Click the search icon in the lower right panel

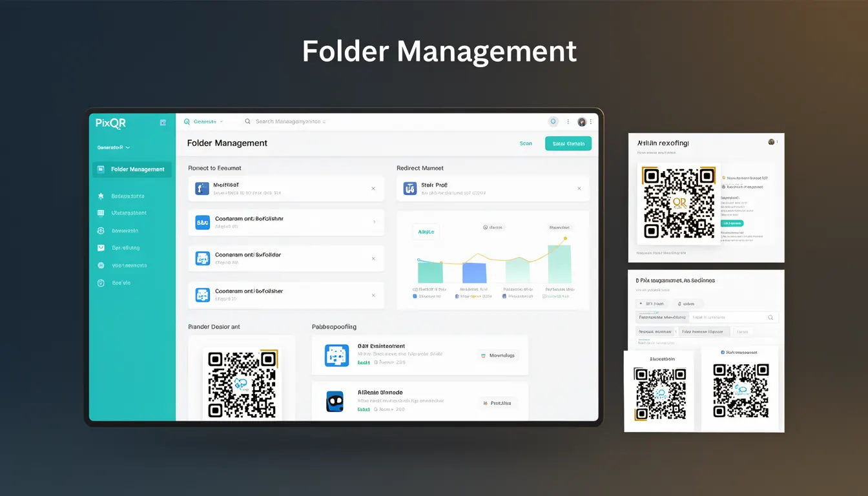pyautogui.click(x=770, y=318)
